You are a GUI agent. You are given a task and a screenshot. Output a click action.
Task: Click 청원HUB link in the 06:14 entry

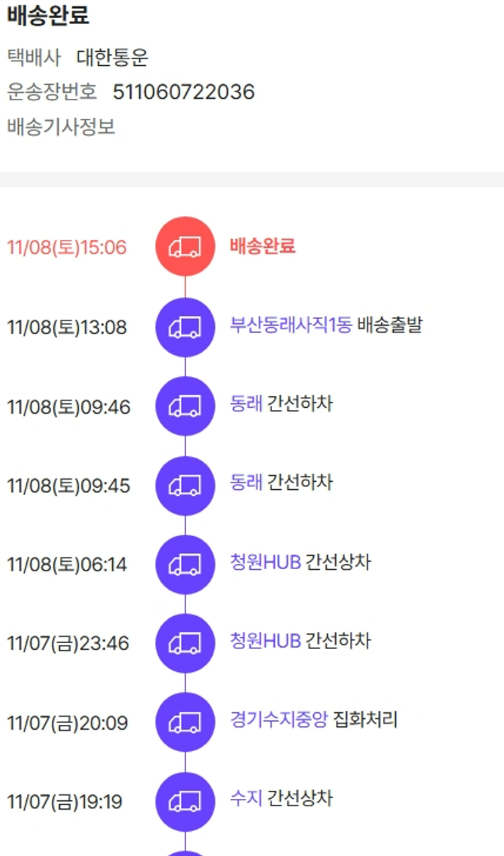pyautogui.click(x=265, y=562)
